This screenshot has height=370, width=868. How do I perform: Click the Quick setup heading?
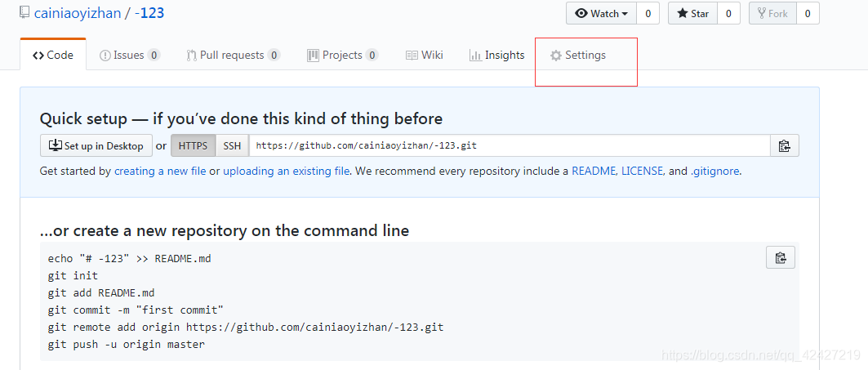pyautogui.click(x=241, y=118)
